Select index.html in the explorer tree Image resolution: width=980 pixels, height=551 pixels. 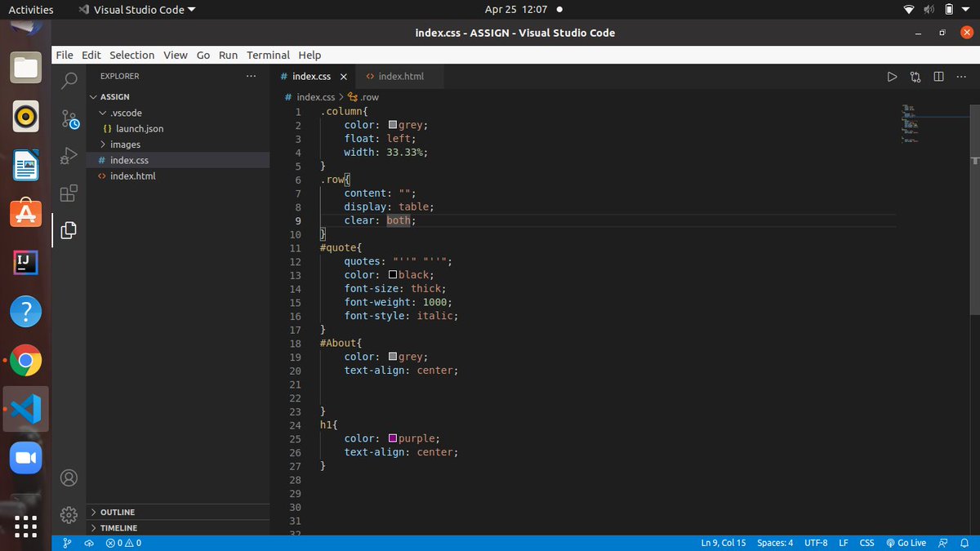pos(178,176)
